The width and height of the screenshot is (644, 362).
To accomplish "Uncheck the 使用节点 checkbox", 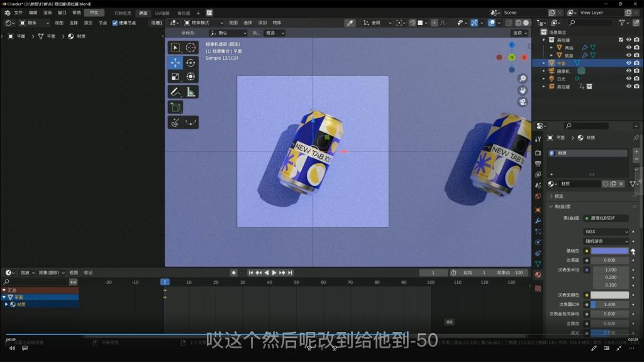I will (x=115, y=23).
